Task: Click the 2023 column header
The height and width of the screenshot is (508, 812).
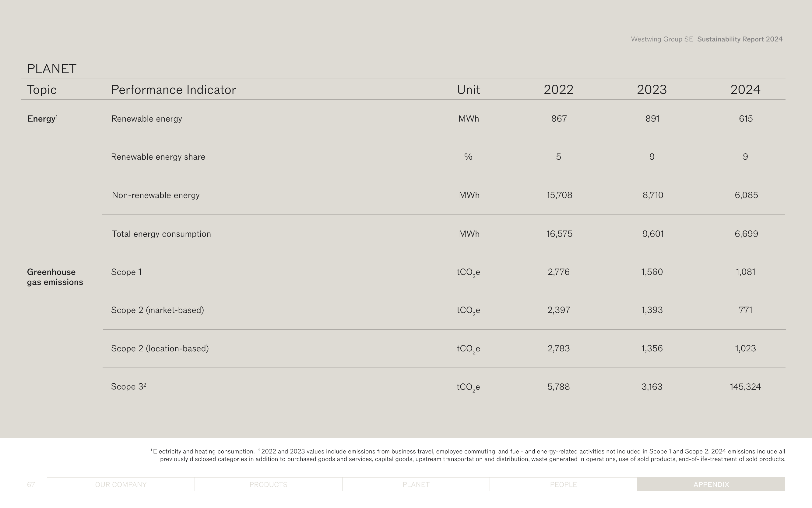Action: (652, 90)
